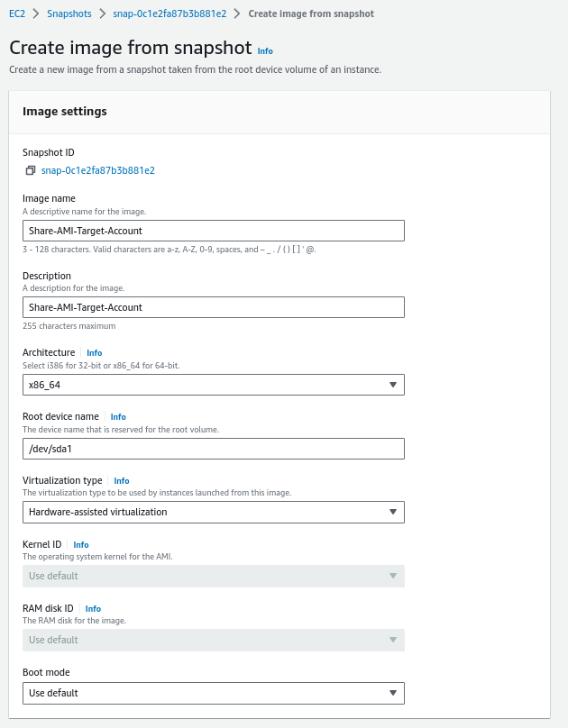Click the RAM disk ID dropdown
The image size is (568, 728).
tap(213, 640)
